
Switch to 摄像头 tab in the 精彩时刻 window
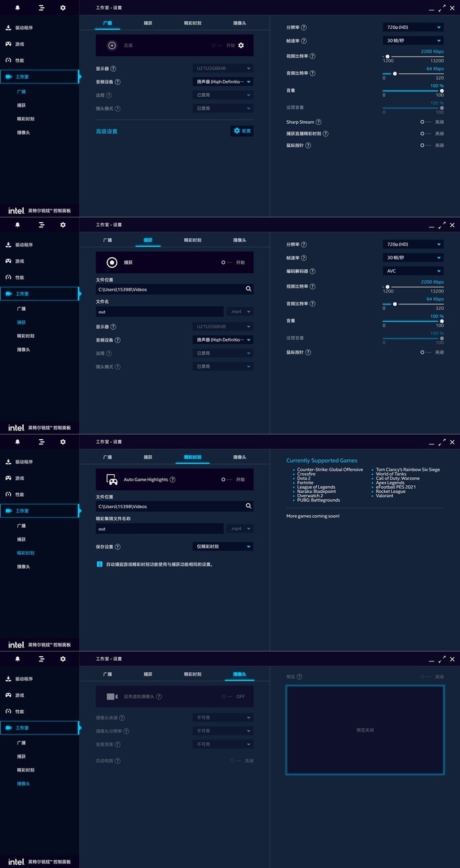tap(240, 457)
